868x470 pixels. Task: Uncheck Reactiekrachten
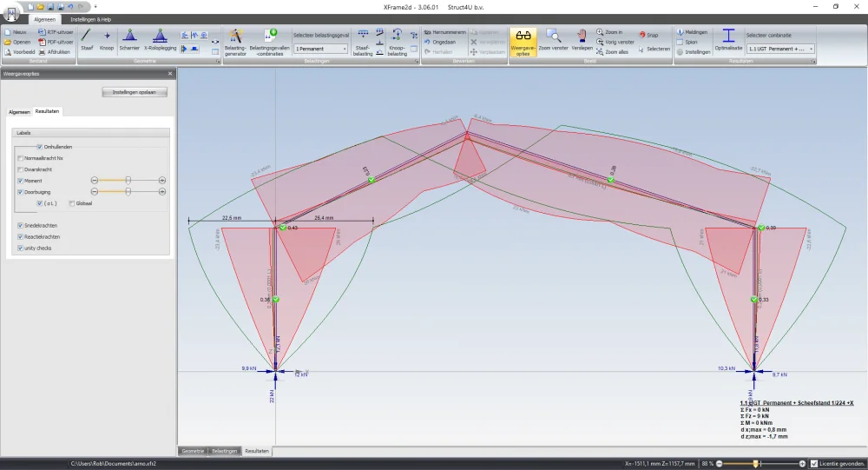coord(21,236)
